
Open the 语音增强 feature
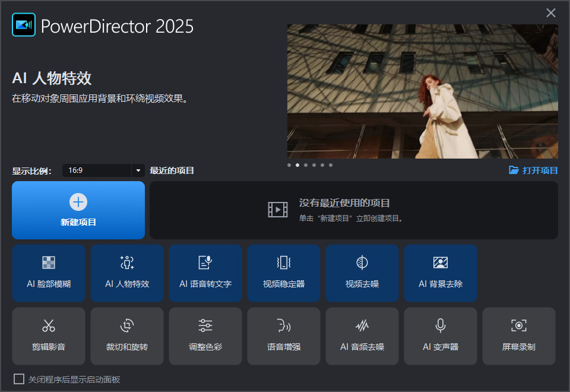(284, 336)
